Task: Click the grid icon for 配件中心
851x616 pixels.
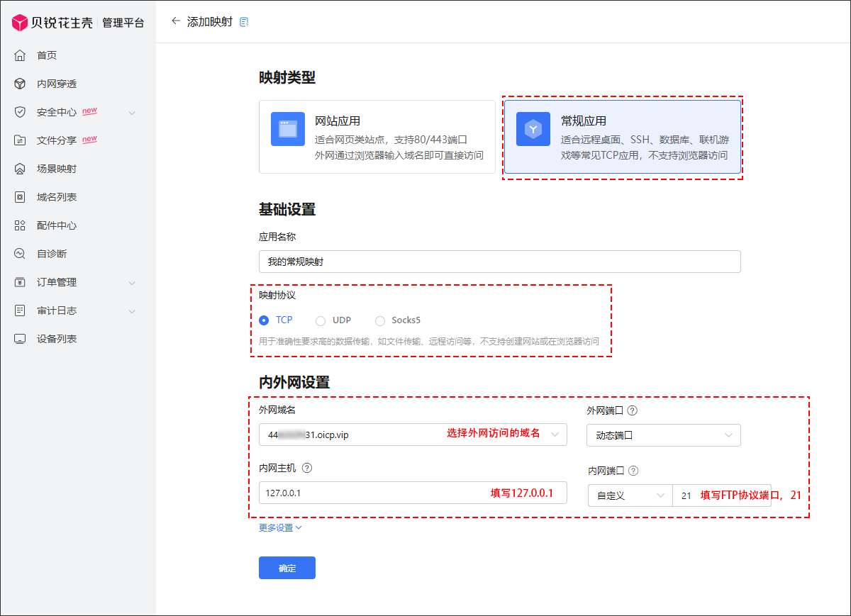Action: (x=20, y=225)
